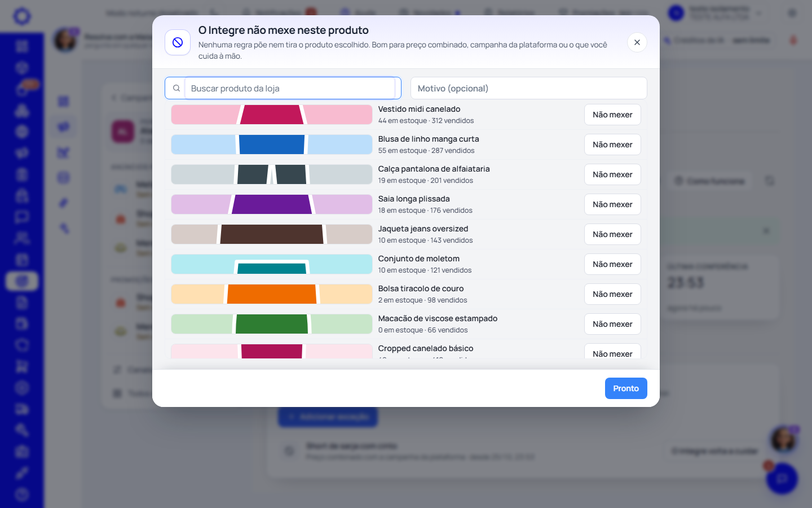812x508 pixels.
Task: Open the blue chat bubble behind the dialog
Action: coord(782,479)
